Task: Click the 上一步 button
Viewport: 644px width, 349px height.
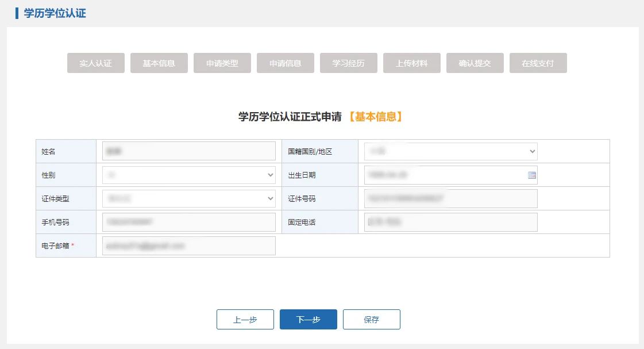Action: pyautogui.click(x=245, y=320)
